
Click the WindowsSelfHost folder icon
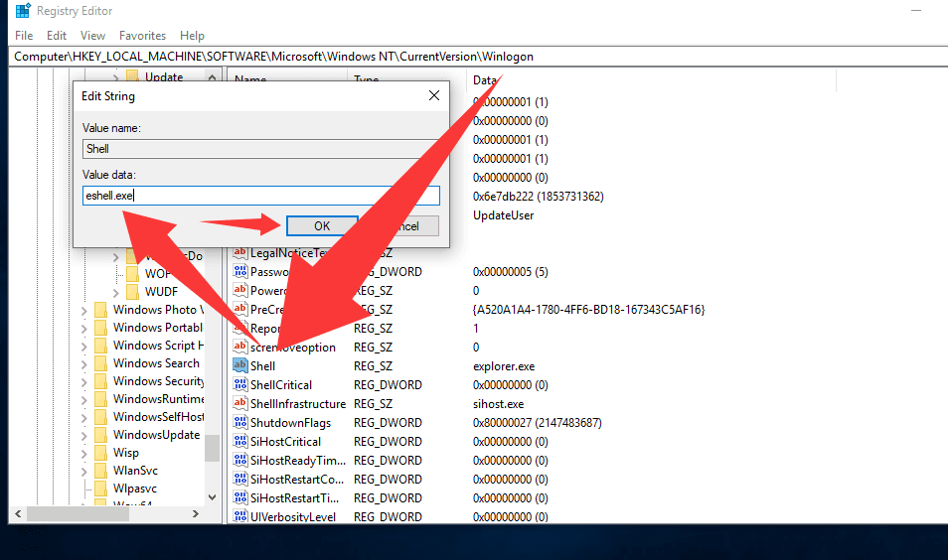tap(101, 417)
